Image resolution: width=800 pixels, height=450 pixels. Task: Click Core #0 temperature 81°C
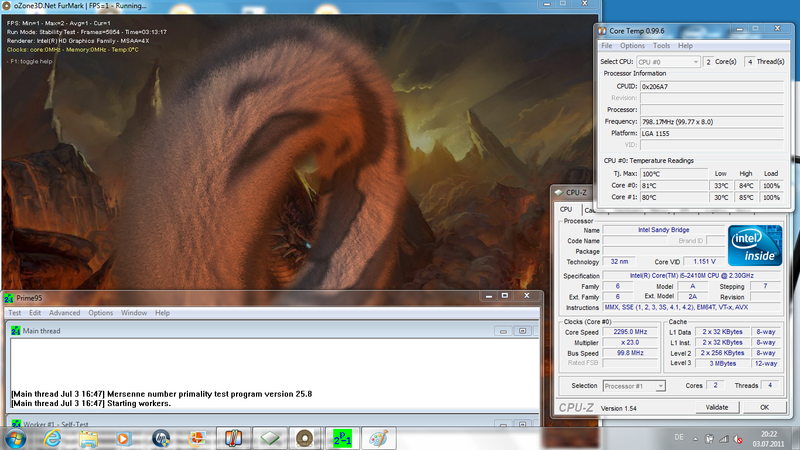(674, 185)
